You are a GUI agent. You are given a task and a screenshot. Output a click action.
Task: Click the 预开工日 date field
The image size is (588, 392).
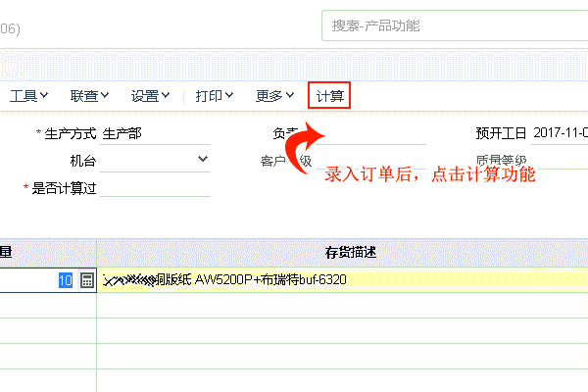tap(561, 133)
